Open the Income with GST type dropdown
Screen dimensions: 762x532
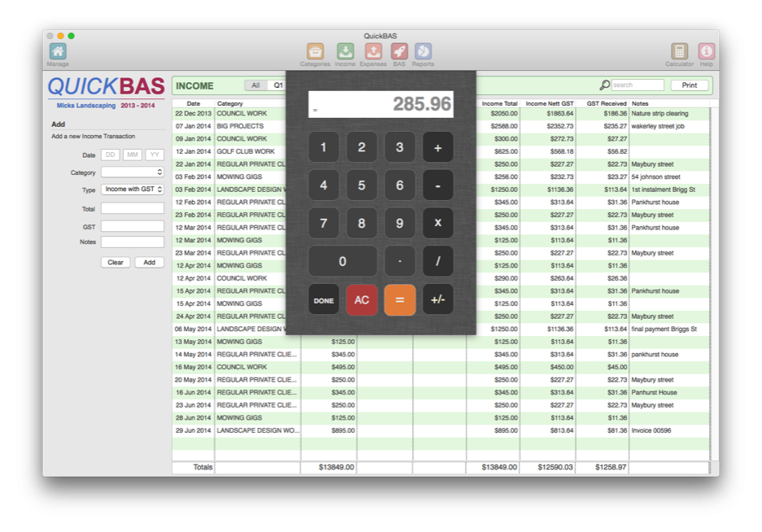point(132,191)
